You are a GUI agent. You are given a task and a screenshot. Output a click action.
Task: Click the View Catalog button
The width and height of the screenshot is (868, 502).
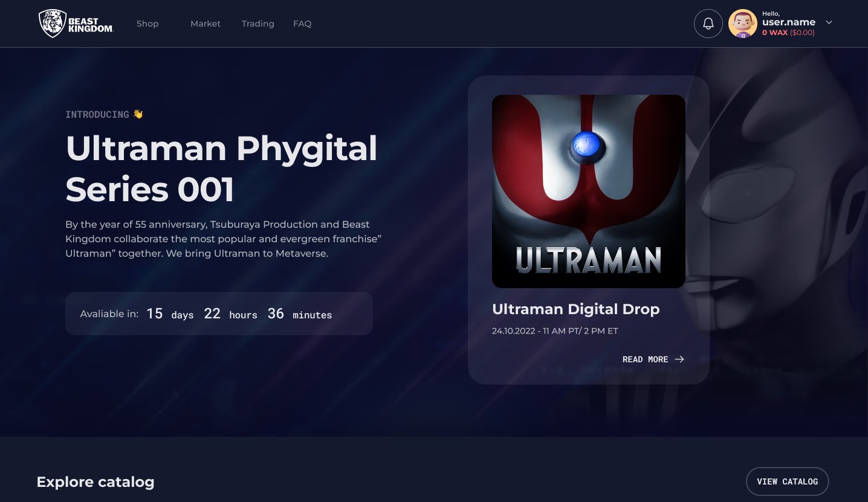[x=787, y=481]
